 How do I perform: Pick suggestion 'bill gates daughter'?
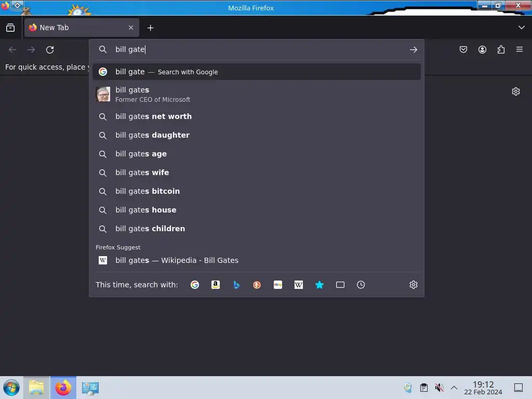click(x=257, y=135)
